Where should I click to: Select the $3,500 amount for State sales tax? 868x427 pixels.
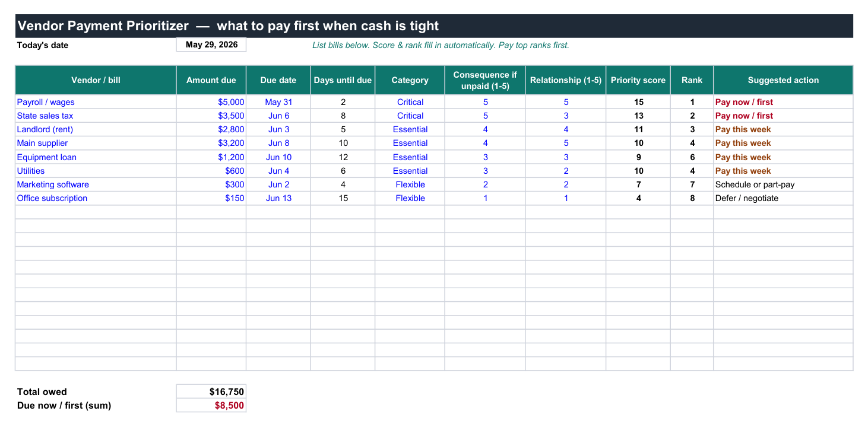[211, 116]
